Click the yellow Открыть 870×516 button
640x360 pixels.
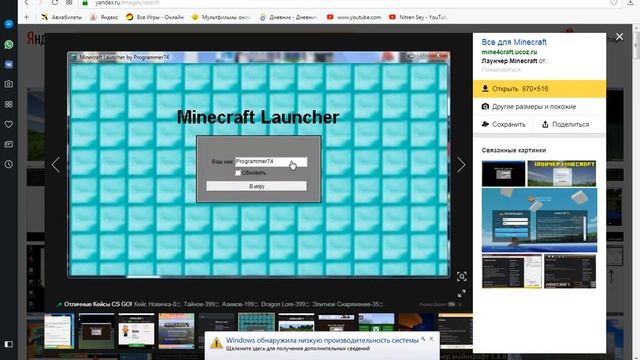539,89
